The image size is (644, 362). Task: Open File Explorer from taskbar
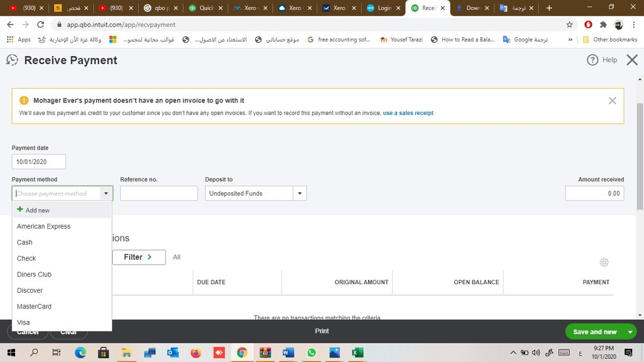tap(126, 353)
